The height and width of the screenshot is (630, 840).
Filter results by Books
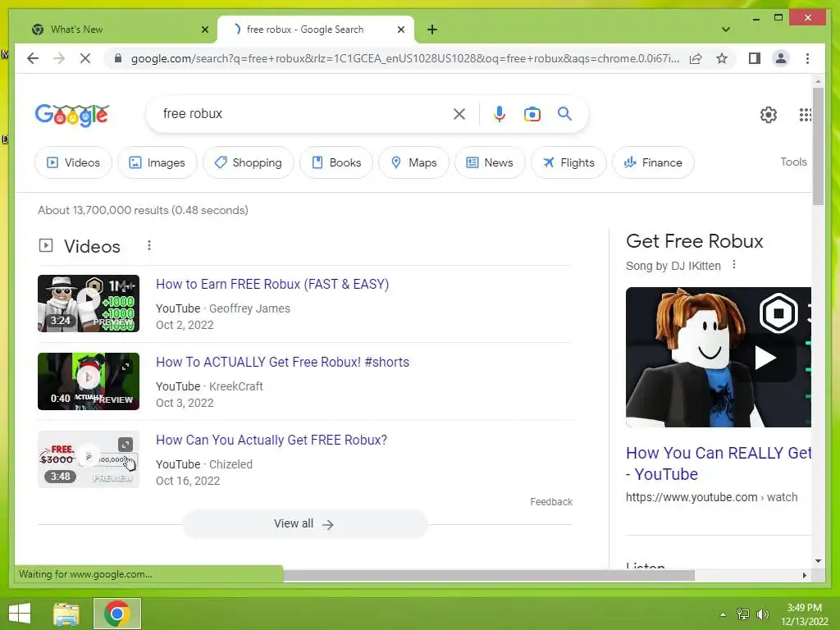tap(336, 162)
